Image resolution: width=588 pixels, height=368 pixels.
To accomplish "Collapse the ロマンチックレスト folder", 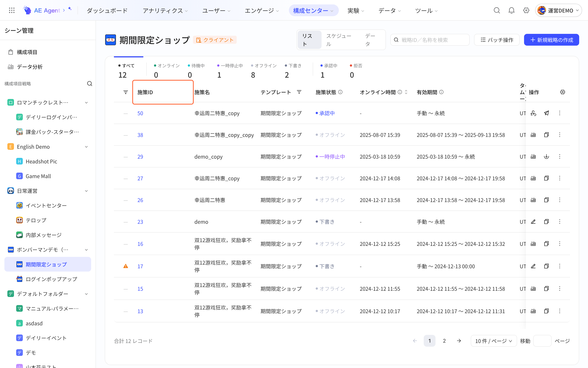I will pyautogui.click(x=86, y=102).
